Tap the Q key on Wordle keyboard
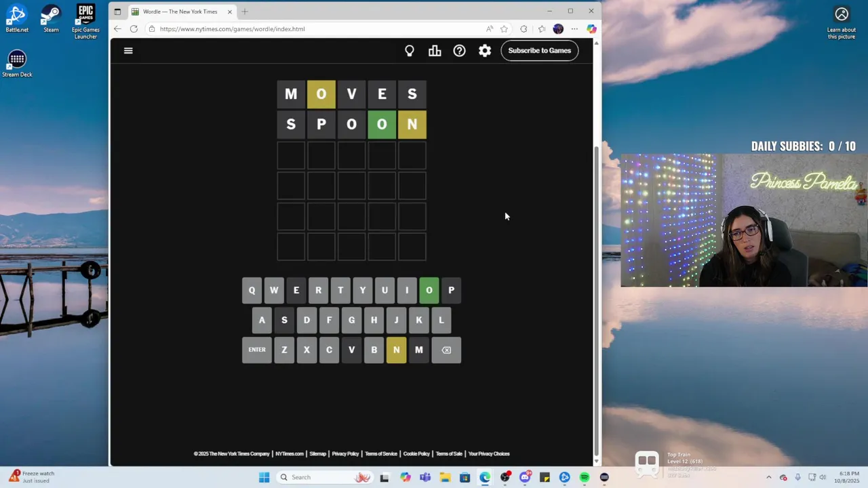This screenshot has width=868, height=488. [x=252, y=290]
